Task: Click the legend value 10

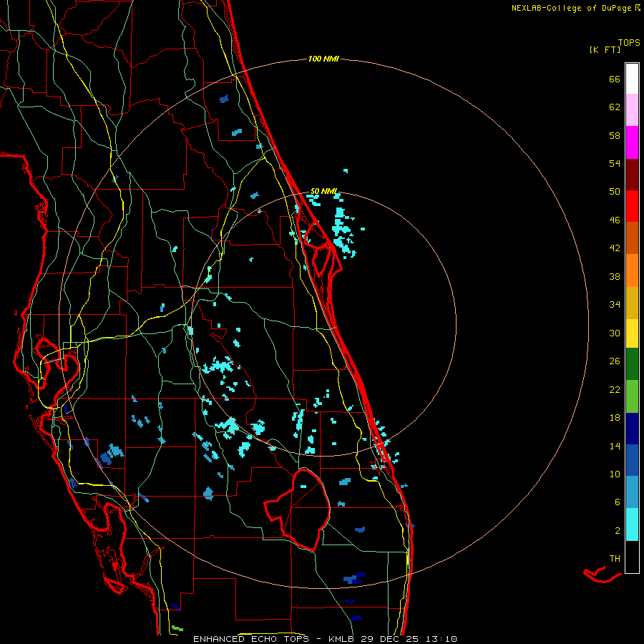Action: coord(615,474)
